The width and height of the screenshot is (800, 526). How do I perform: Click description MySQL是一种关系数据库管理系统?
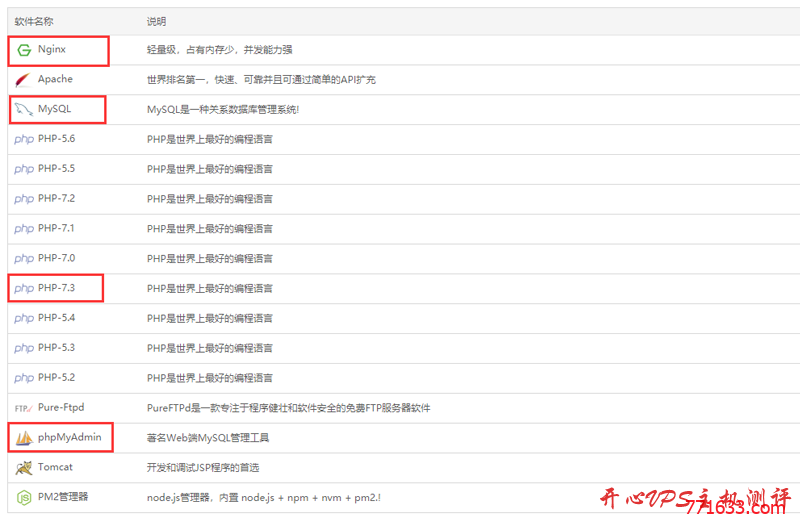pos(223,110)
